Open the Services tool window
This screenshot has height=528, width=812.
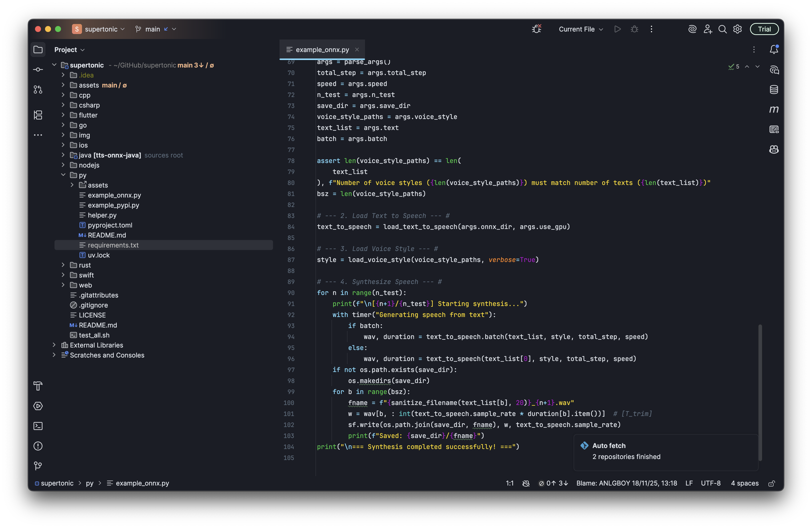[38, 406]
